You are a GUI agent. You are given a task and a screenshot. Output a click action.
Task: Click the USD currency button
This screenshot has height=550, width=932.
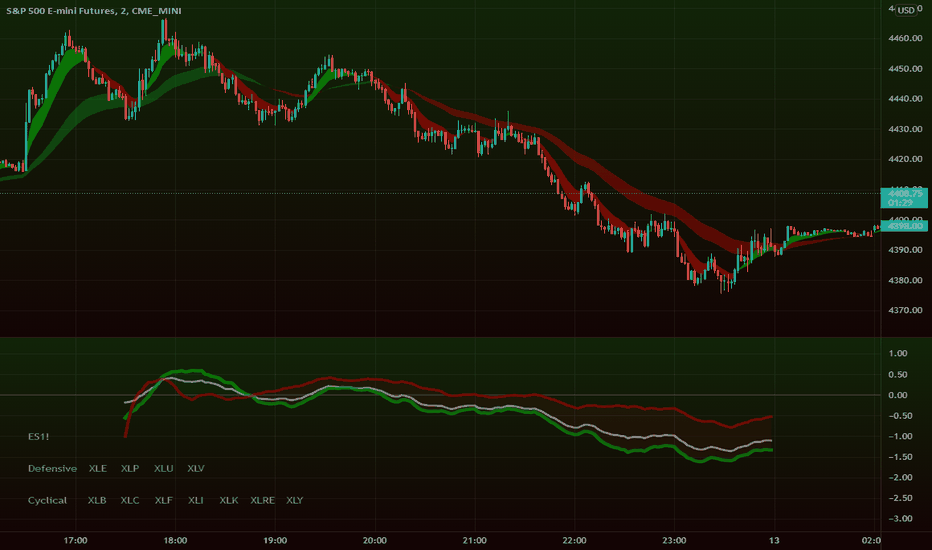point(906,10)
